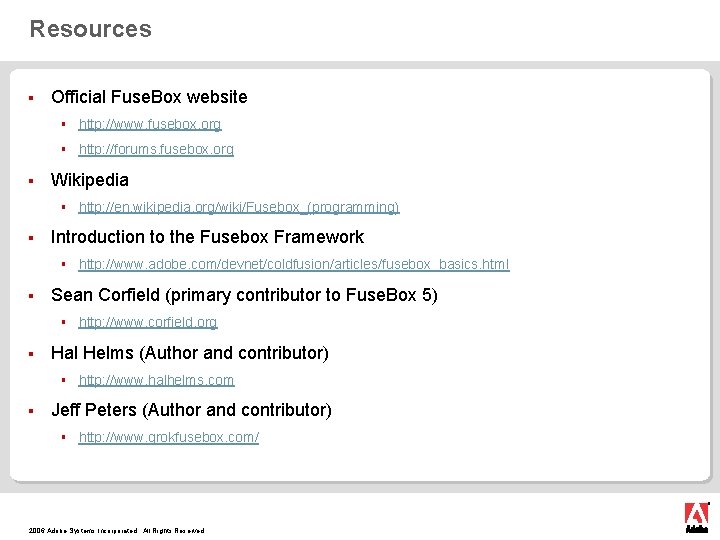This screenshot has width=720, height=540.
Task: Click the Adobe copyright footer text
Action: pyautogui.click(x=116, y=530)
